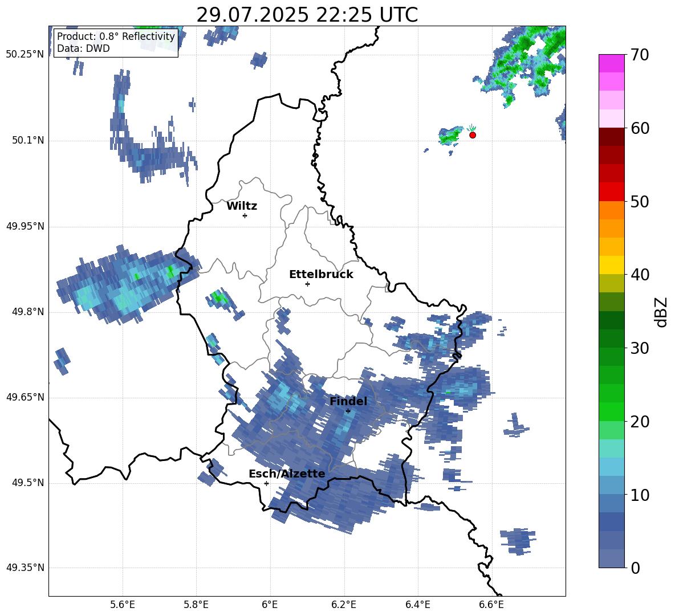Click the 50.1°N latitude label
The width and height of the screenshot is (675, 616).
[x=28, y=140]
